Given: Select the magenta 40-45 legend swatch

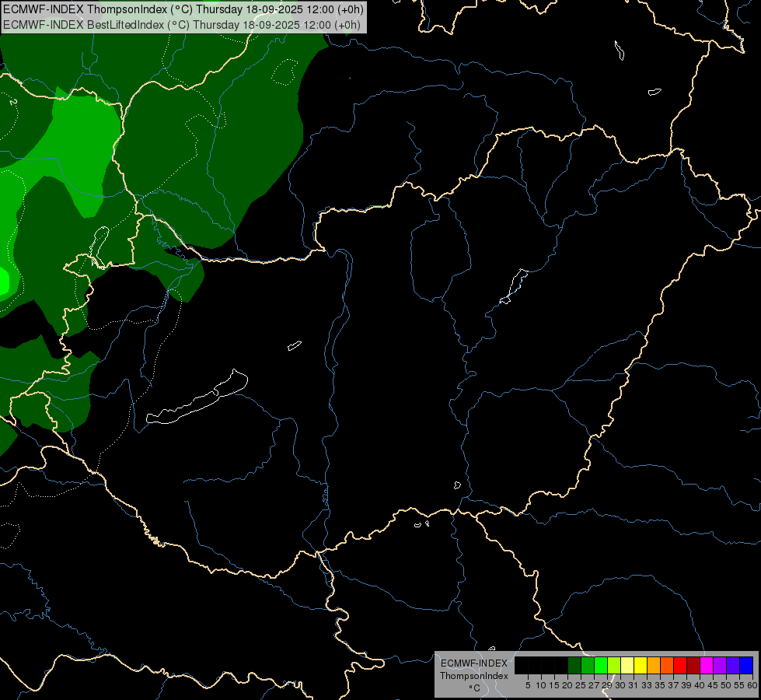Looking at the screenshot, I should click(707, 665).
